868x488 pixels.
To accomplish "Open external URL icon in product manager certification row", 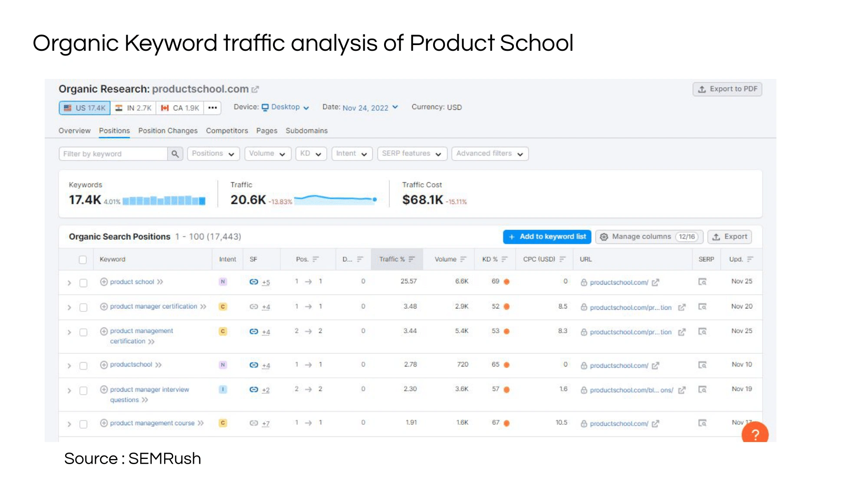I will click(682, 307).
